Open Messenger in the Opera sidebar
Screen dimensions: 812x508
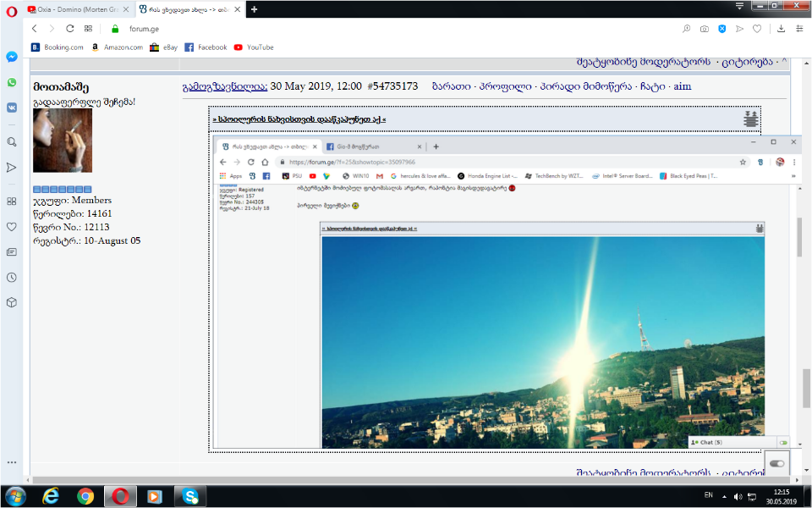click(x=12, y=57)
